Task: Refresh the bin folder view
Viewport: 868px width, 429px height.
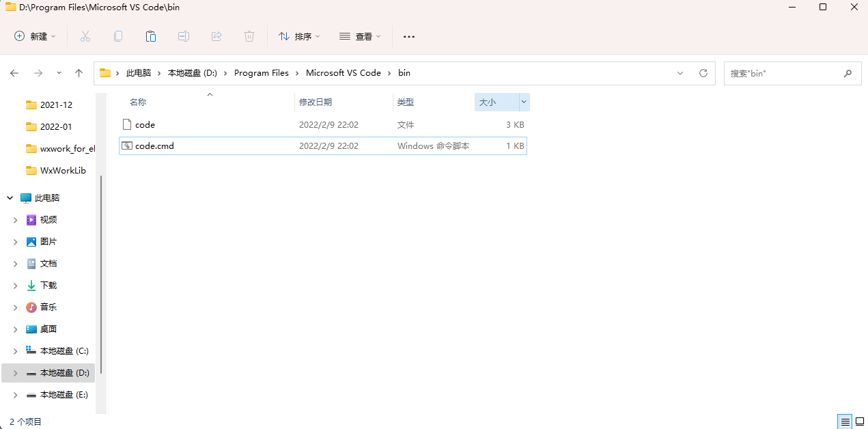Action: pyautogui.click(x=703, y=73)
